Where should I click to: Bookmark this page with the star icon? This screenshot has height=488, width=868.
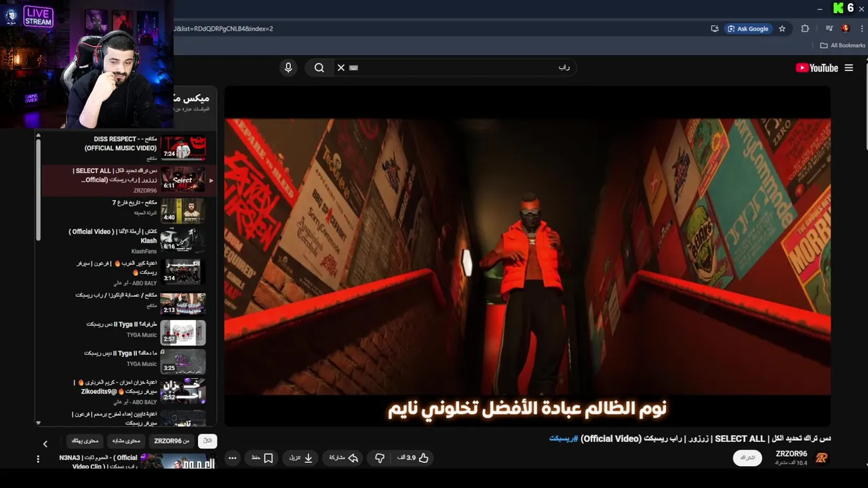(x=782, y=28)
